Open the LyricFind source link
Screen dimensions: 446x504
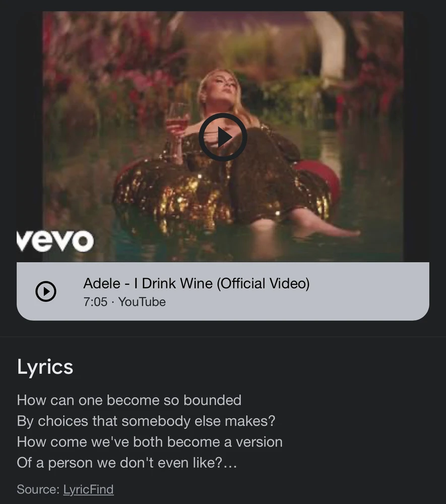pyautogui.click(x=88, y=489)
